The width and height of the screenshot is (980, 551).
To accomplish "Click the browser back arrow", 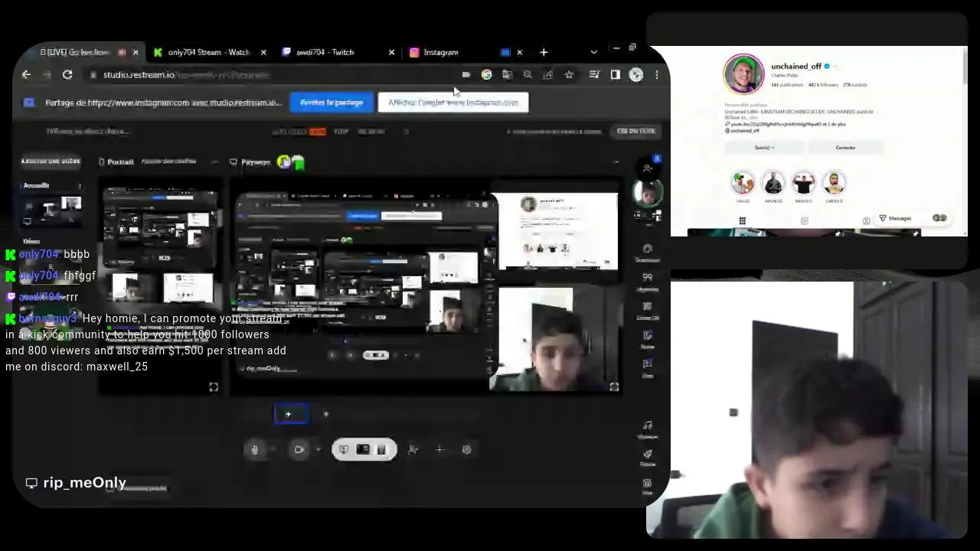I will 27,75.
